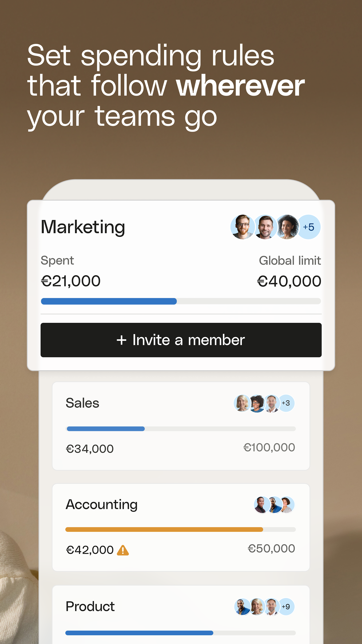Image resolution: width=362 pixels, height=644 pixels.
Task: Tap the Invite a member button
Action: (x=181, y=340)
